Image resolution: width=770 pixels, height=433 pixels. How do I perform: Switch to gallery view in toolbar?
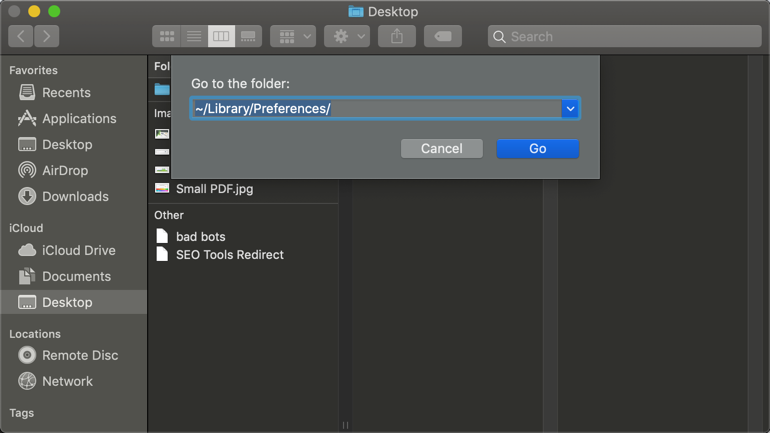[x=248, y=37]
